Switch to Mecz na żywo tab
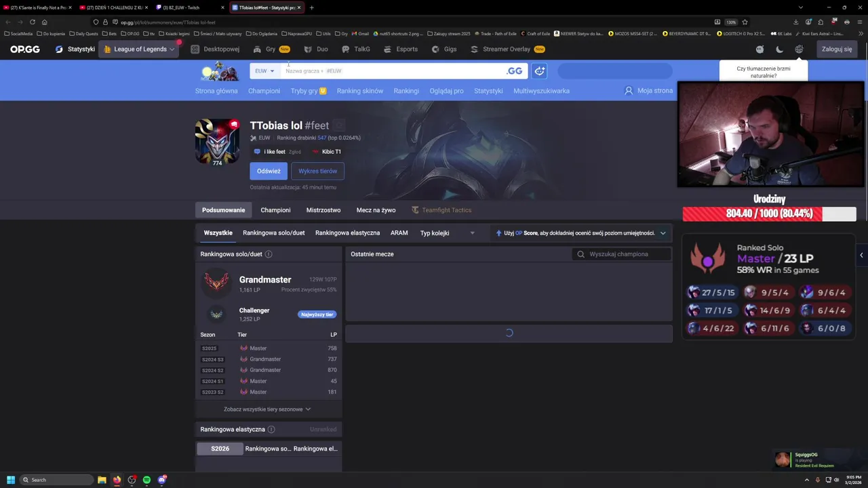Screen dimensions: 868x488 [x=376, y=210]
